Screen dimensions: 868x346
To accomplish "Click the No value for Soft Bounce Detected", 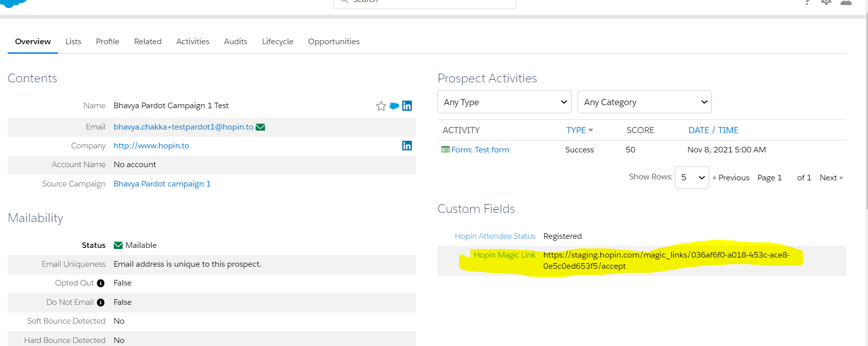I will 119,321.
